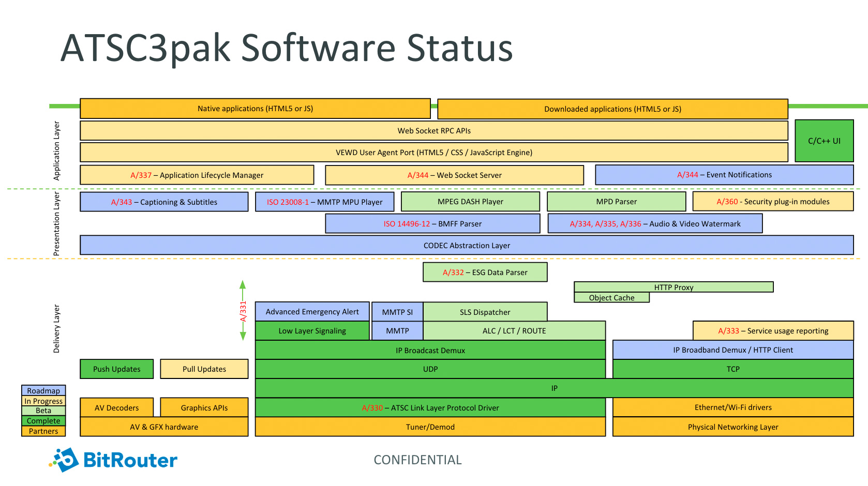Click the IP bar

click(x=555, y=388)
